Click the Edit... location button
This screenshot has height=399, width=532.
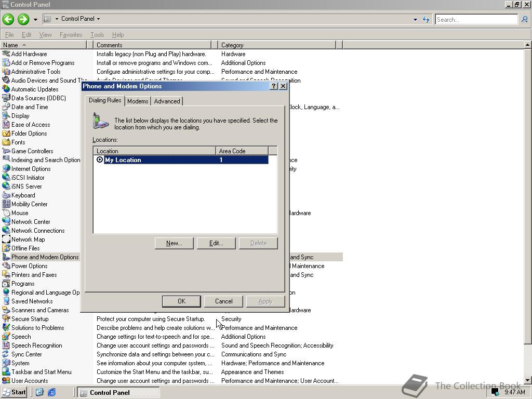[216, 243]
